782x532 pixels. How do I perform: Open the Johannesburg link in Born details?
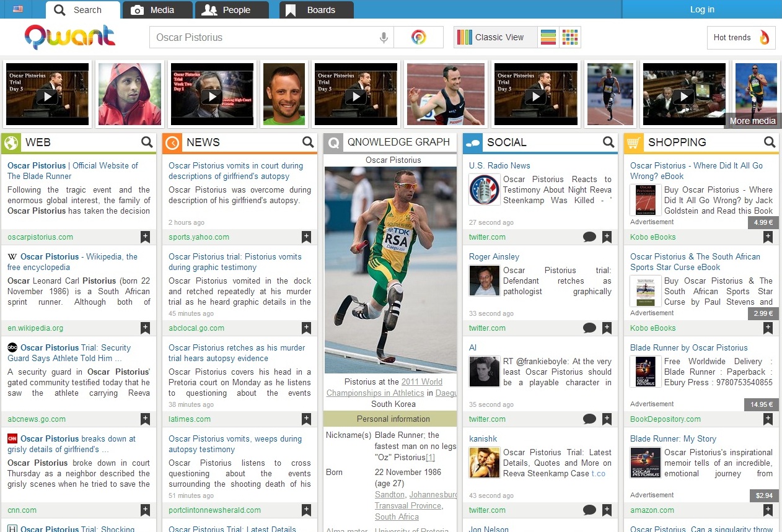pyautogui.click(x=433, y=495)
